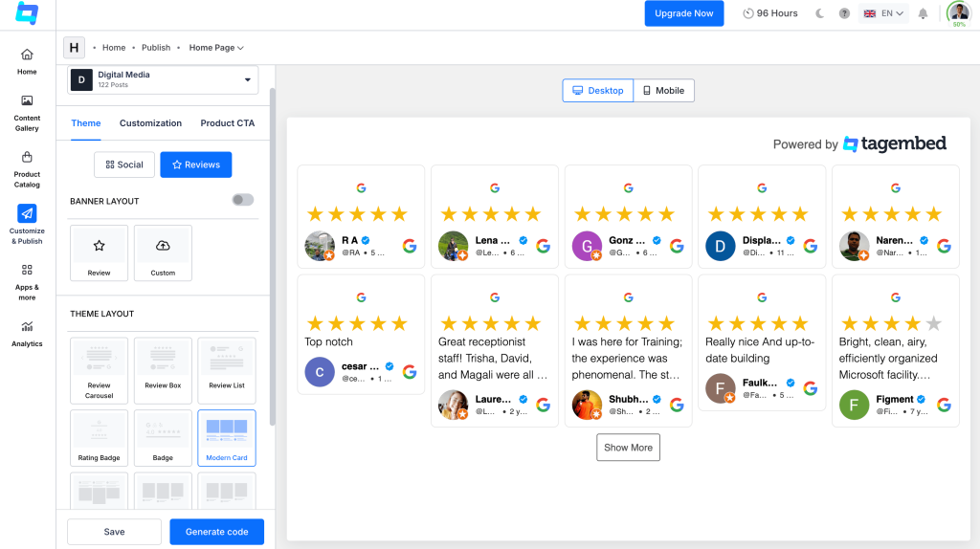Click Gonz reviewer avatar
Image resolution: width=980 pixels, height=549 pixels.
[587, 246]
